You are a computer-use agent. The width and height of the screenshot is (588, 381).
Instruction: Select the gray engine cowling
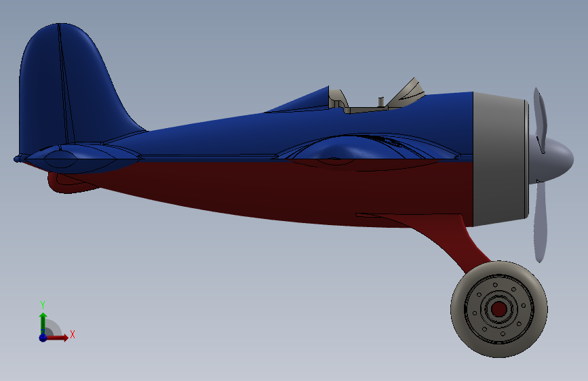click(501, 159)
